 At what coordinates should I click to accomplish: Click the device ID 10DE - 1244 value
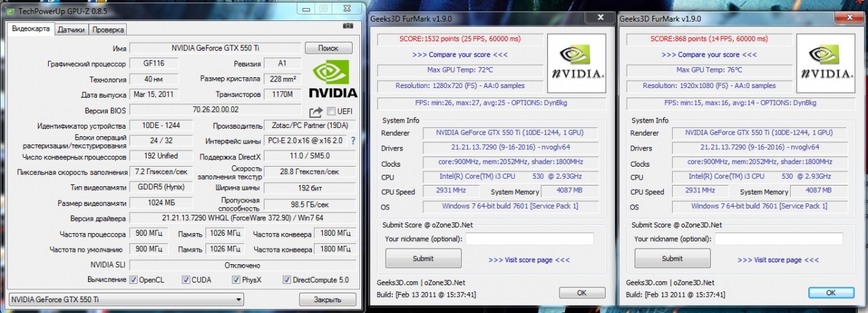pos(161,126)
